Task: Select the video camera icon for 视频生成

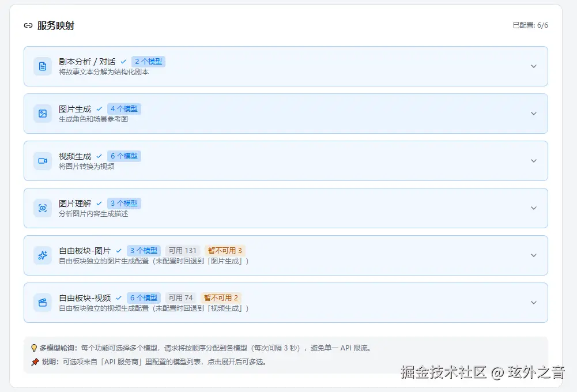Action: [42, 161]
